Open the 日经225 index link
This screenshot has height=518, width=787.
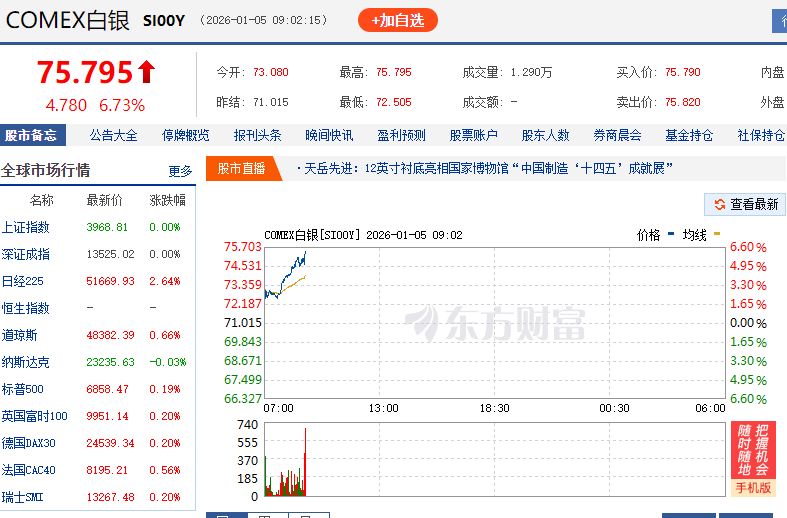(23, 281)
